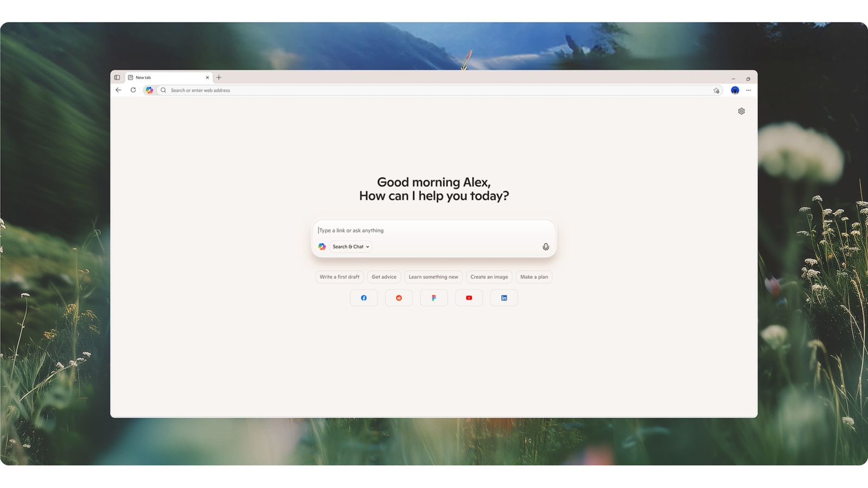
Task: Expand the profile account menu
Action: [735, 91]
